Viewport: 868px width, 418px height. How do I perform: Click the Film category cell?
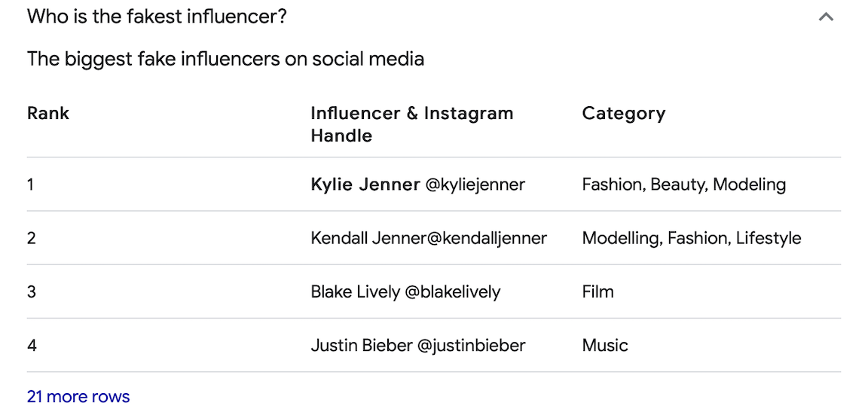point(598,292)
